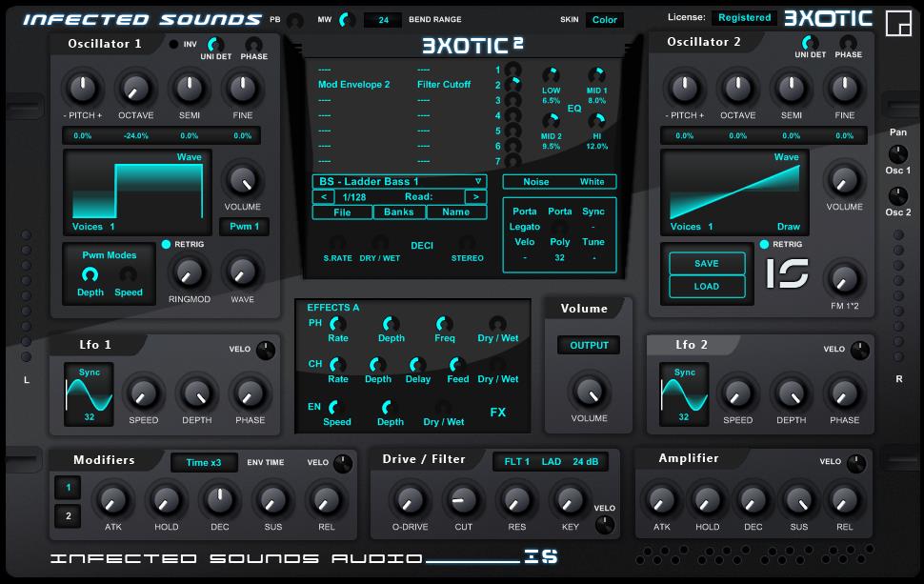Click Lfo 2 Depth knob
This screenshot has height=584, width=924.
(x=791, y=394)
